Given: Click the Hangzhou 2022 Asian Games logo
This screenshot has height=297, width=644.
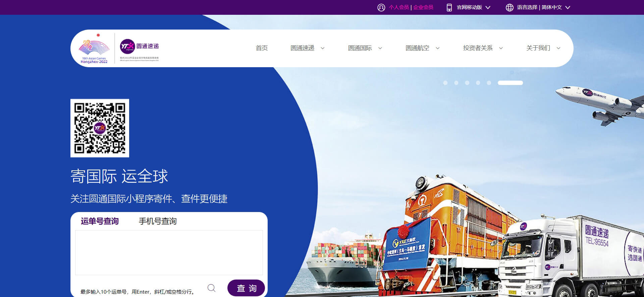Looking at the screenshot, I should pyautogui.click(x=94, y=48).
